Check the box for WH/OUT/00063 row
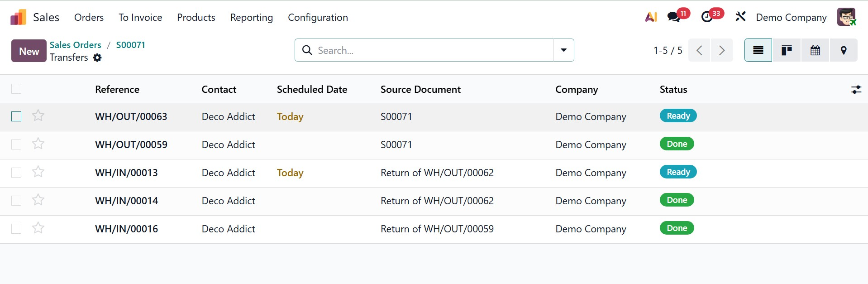868x284 pixels. click(16, 116)
